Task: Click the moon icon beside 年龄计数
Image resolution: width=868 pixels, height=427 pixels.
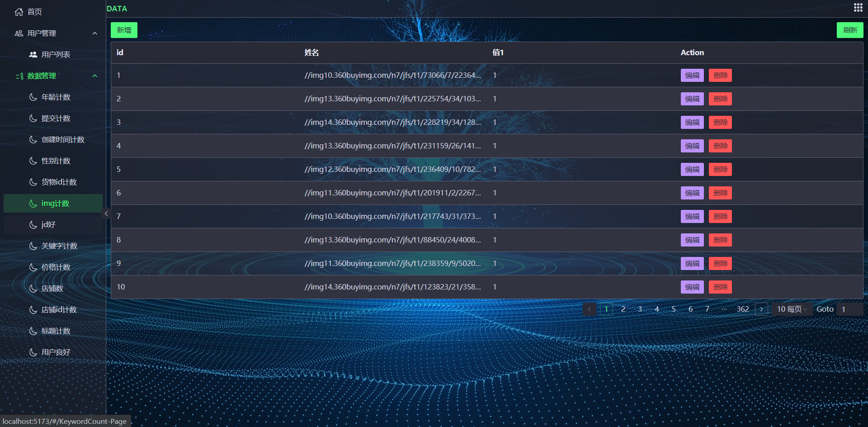Action: [x=32, y=97]
